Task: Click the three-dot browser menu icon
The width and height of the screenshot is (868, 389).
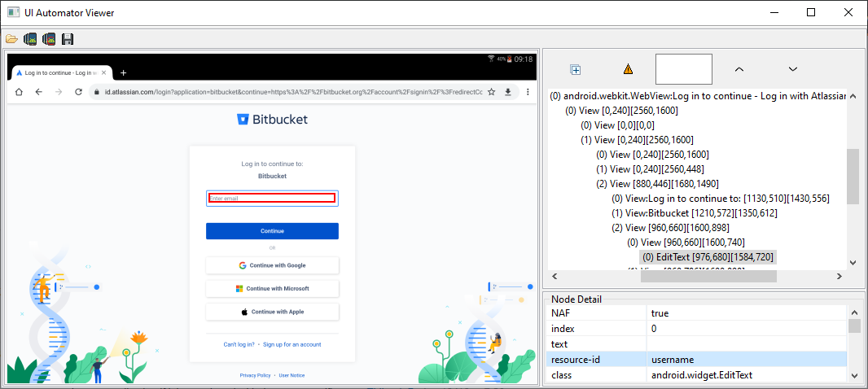Action: [528, 92]
